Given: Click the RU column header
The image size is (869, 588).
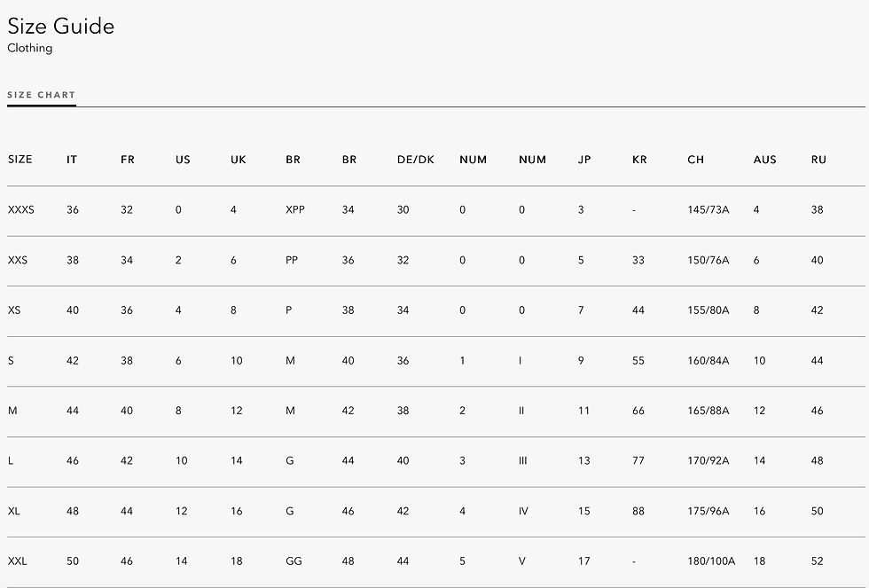Looking at the screenshot, I should (818, 160).
